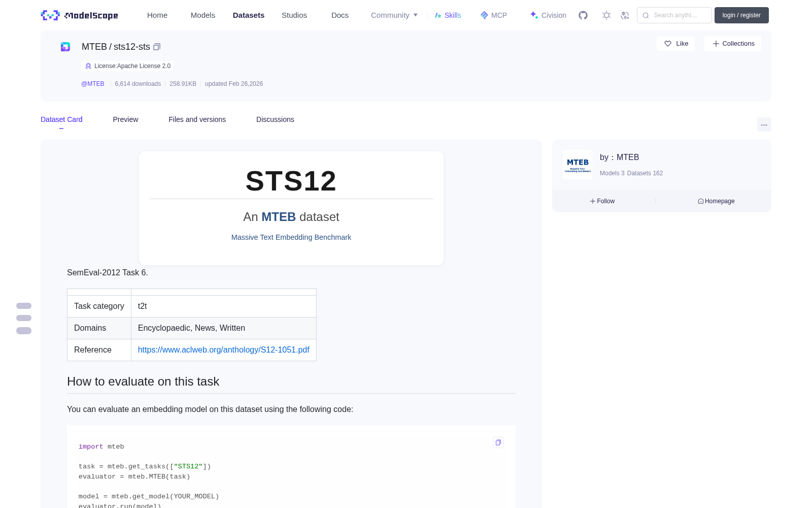This screenshot has height=508, width=812.
Task: Click the login / register button
Action: point(741,15)
